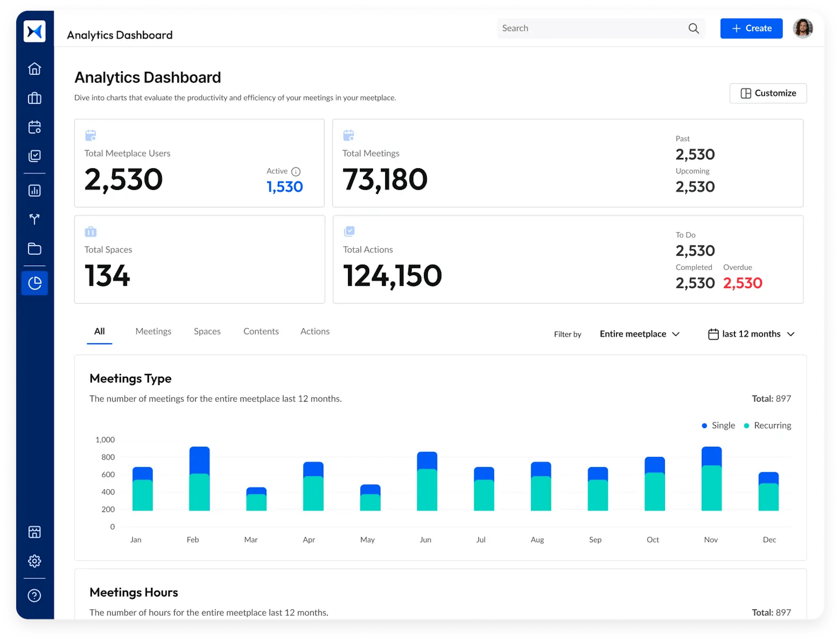Toggle the Single series legend marker
Image resolution: width=840 pixels, height=641 pixels.
[x=704, y=425]
